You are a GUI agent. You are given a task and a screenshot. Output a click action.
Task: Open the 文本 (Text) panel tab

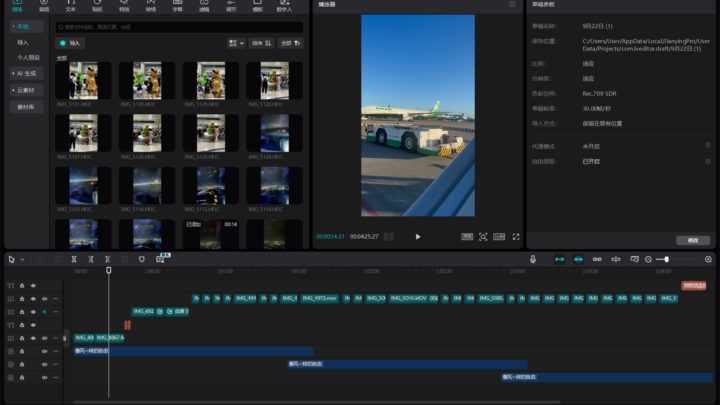(x=70, y=5)
